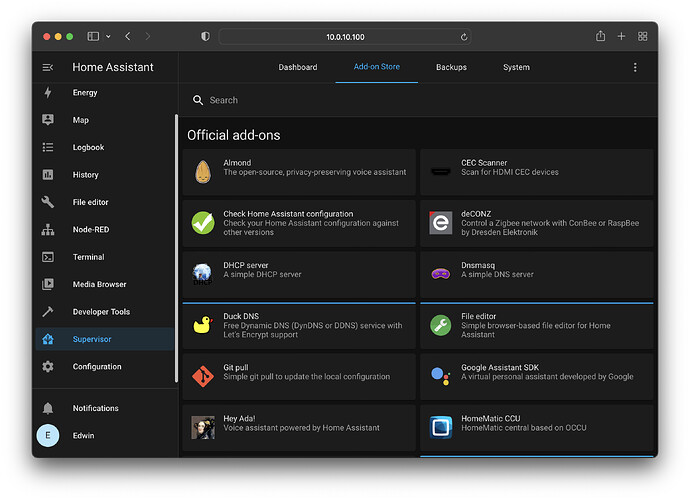Click the Developer Tools hammer icon
The width and height of the screenshot is (690, 499).
(x=48, y=312)
